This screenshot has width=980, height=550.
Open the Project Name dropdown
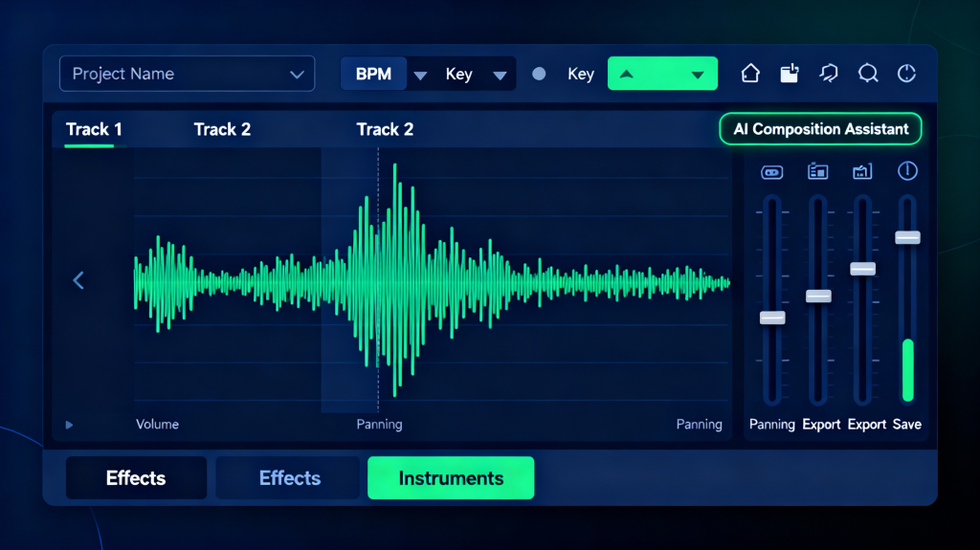coord(187,74)
